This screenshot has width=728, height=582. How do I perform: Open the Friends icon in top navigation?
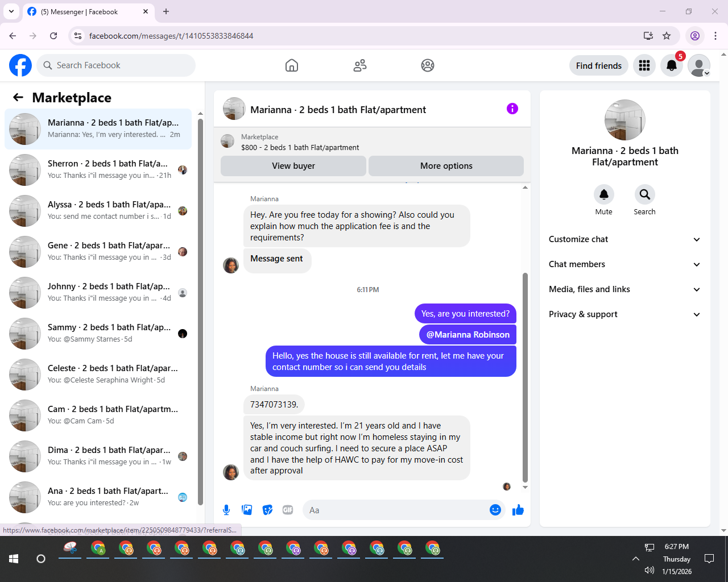[x=360, y=65]
